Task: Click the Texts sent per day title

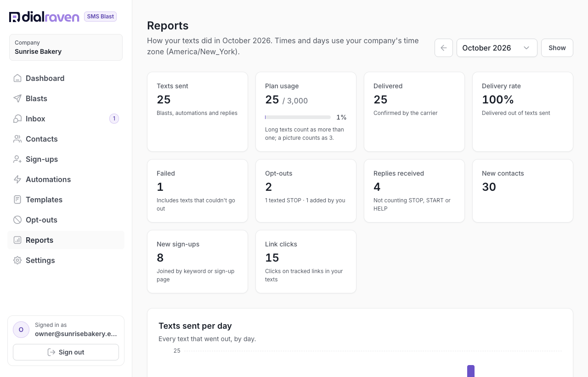Action: tap(195, 326)
